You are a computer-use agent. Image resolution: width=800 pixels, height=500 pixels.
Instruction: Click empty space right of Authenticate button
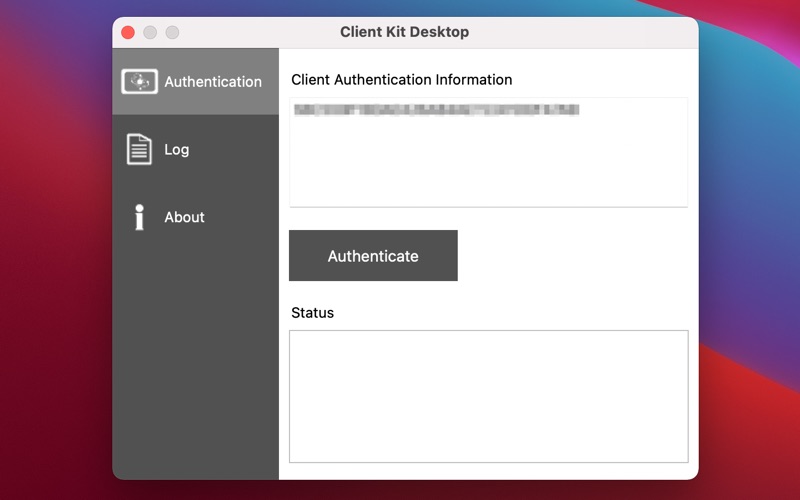coord(571,256)
